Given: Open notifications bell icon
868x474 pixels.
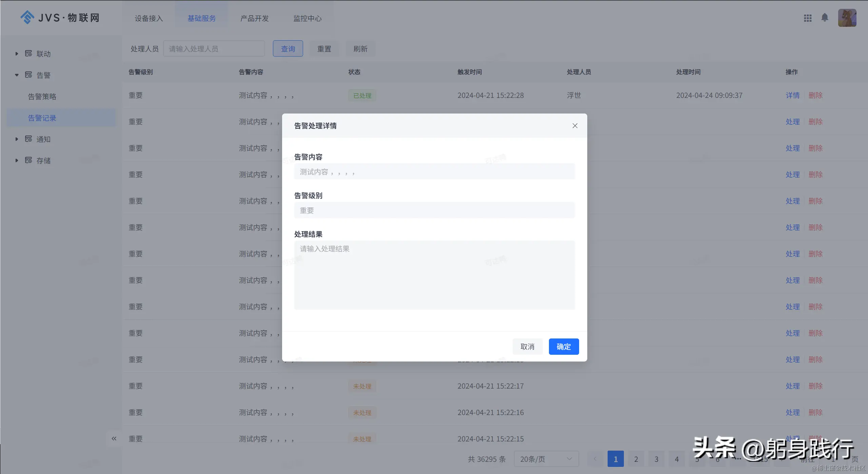Looking at the screenshot, I should [x=825, y=17].
